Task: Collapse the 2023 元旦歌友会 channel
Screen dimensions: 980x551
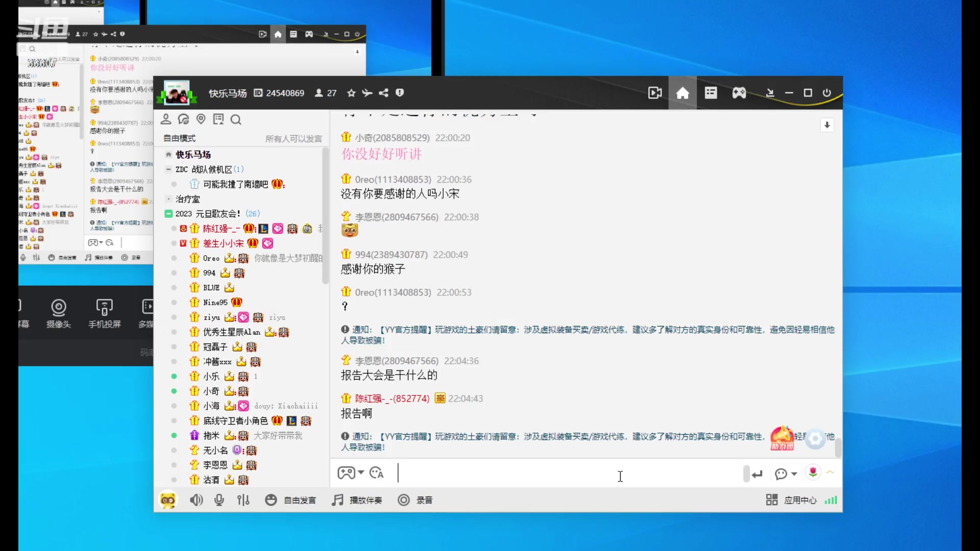Action: click(168, 214)
